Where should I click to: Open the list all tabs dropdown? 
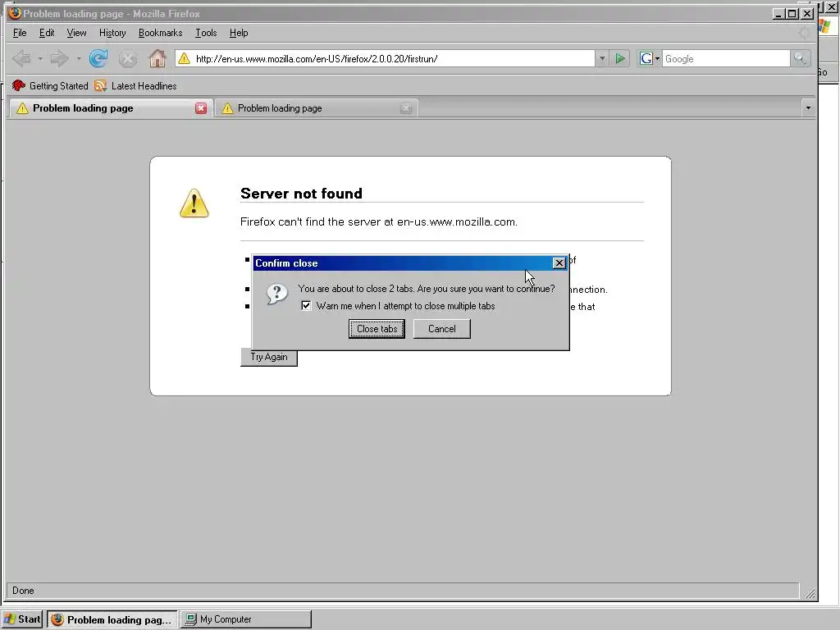pyautogui.click(x=808, y=107)
